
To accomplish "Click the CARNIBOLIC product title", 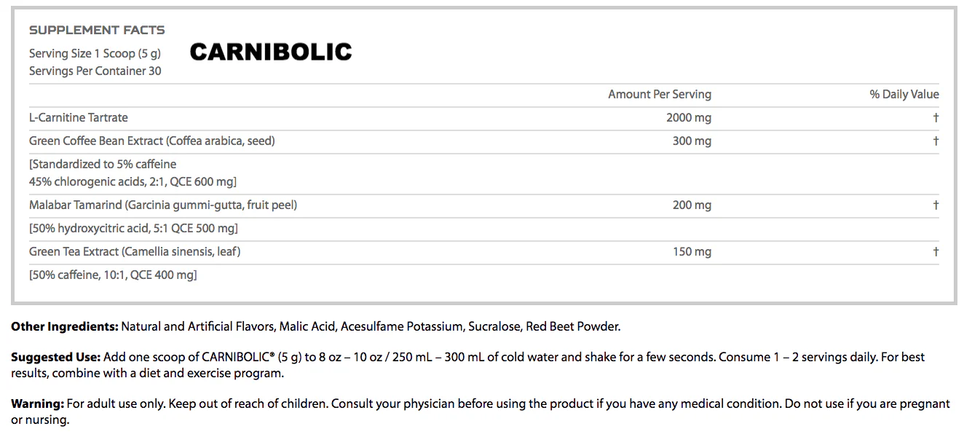I will pos(271,52).
